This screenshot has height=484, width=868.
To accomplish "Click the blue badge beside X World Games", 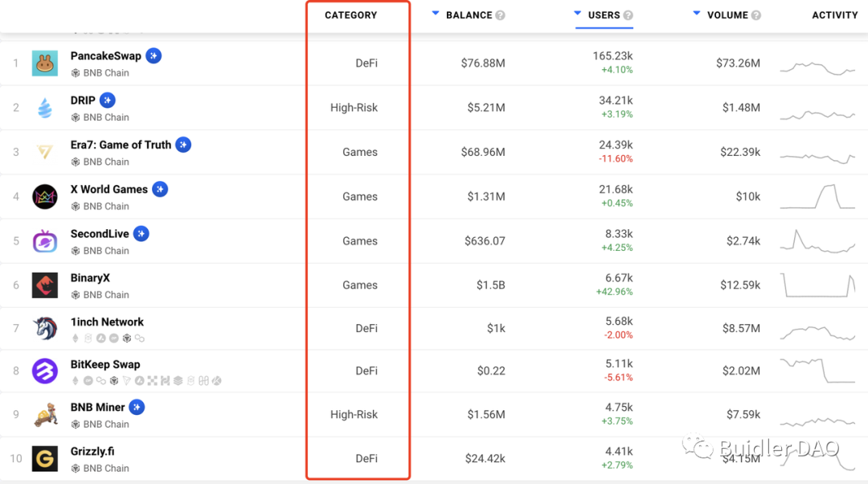I will point(160,190).
